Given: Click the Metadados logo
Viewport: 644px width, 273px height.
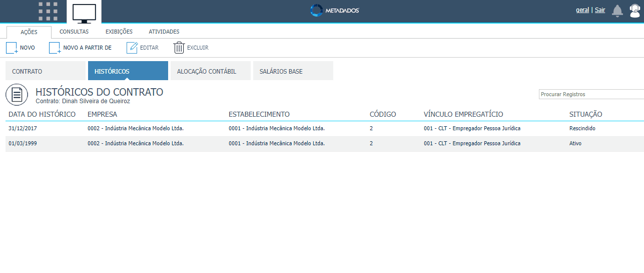Looking at the screenshot, I should click(334, 11).
